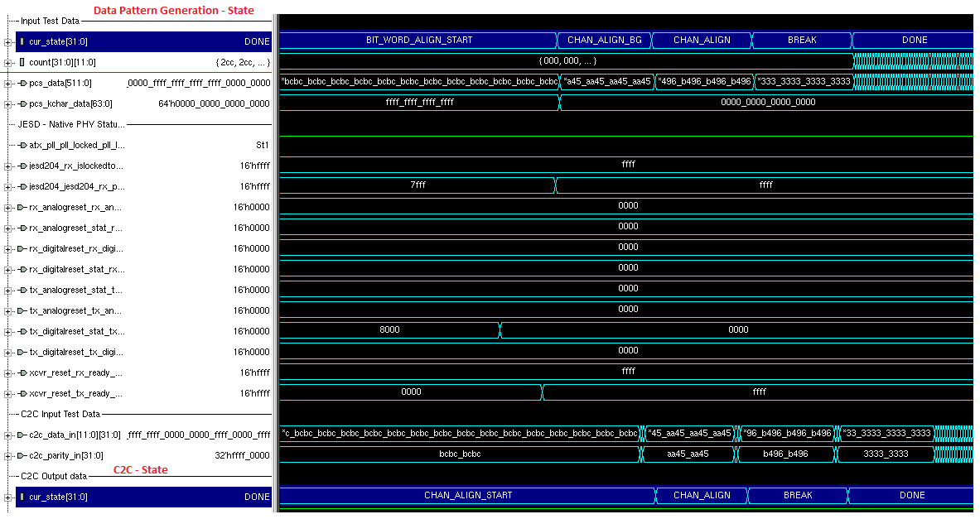Image resolution: width=980 pixels, height=519 pixels.
Task: Click the icon beside bottom cur_state[31:0]
Action: click(22, 497)
